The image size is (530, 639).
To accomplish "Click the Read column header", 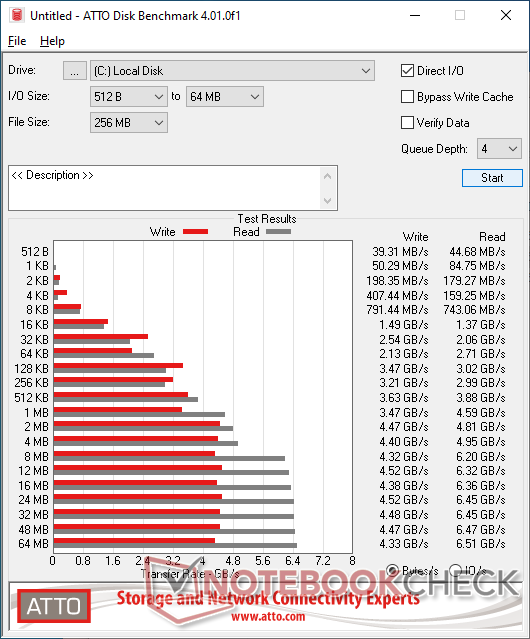I will tap(492, 237).
